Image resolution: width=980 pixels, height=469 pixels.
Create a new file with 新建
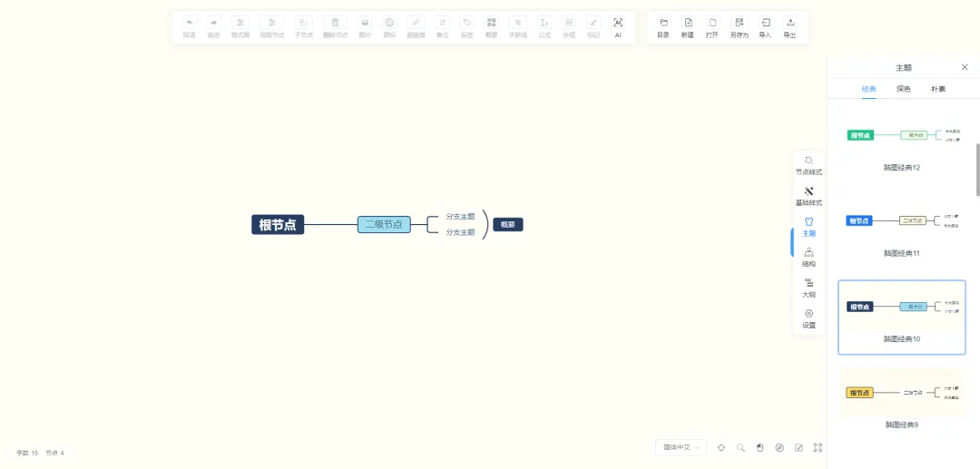688,26
